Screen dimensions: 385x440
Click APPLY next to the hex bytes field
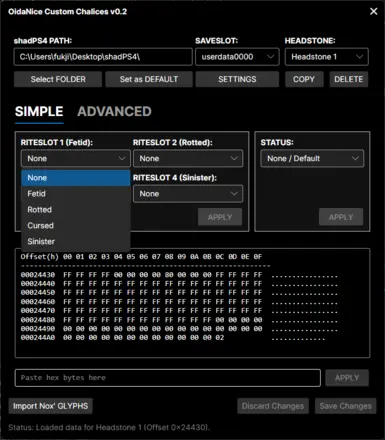coord(347,378)
